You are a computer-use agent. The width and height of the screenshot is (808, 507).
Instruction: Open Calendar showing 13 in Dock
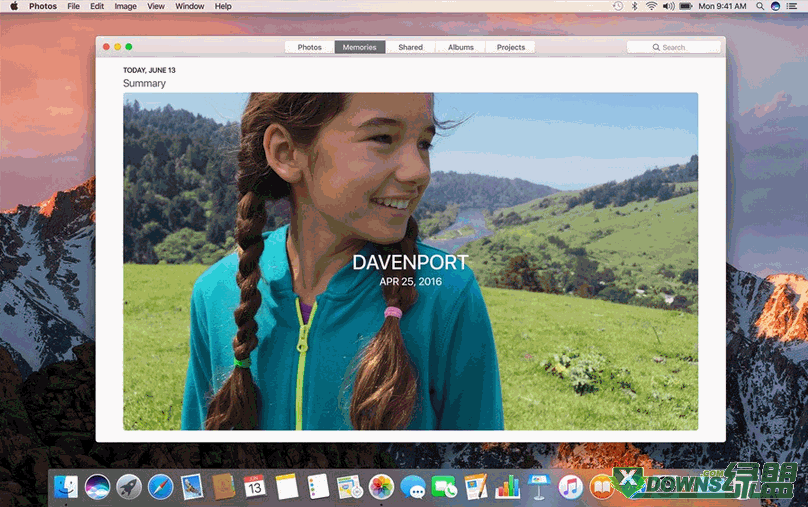pos(255,486)
